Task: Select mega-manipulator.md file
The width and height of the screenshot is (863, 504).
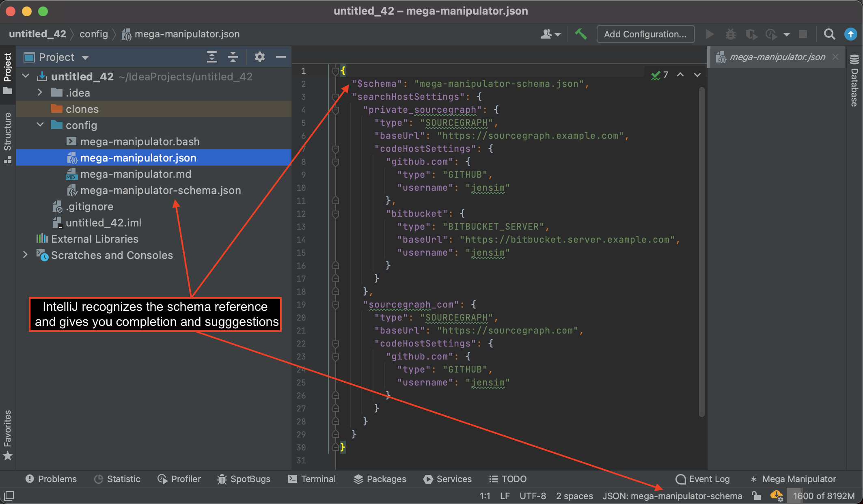Action: (x=154, y=174)
